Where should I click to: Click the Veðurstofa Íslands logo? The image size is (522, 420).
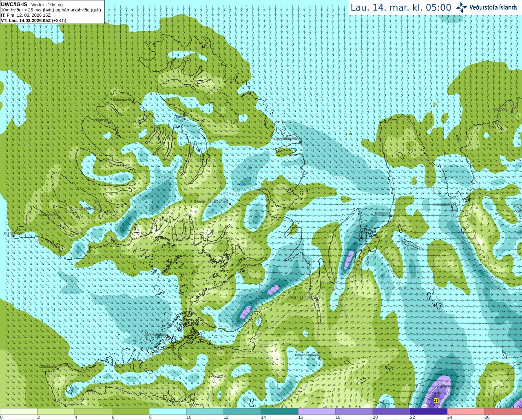[x=487, y=7]
